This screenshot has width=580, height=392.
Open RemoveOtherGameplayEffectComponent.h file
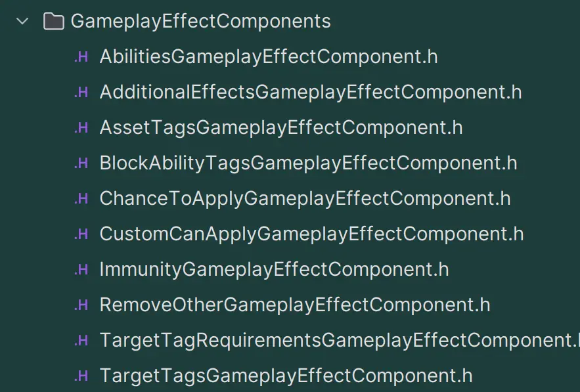294,305
